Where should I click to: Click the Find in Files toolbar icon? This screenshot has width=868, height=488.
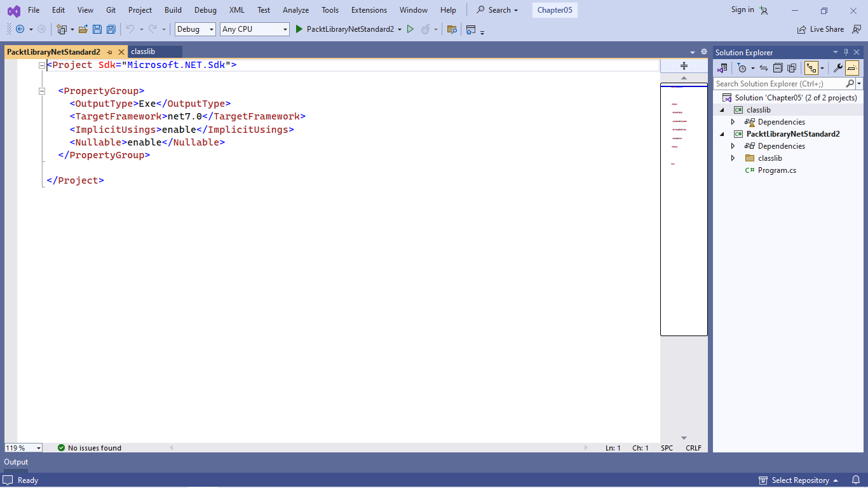pyautogui.click(x=452, y=29)
